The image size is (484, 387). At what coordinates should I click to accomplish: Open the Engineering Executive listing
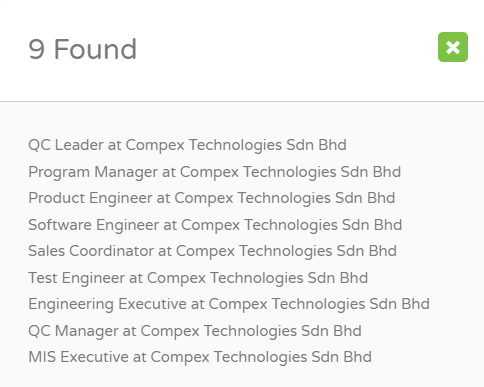click(x=229, y=304)
